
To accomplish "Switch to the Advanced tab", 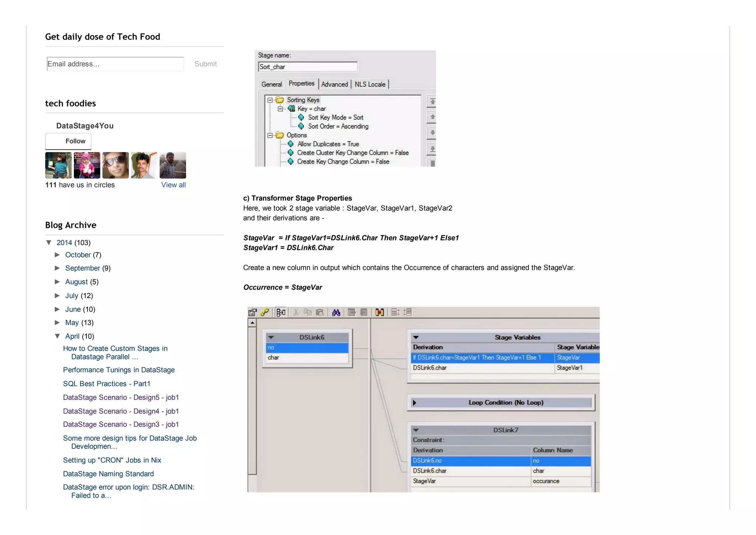I will coord(334,84).
